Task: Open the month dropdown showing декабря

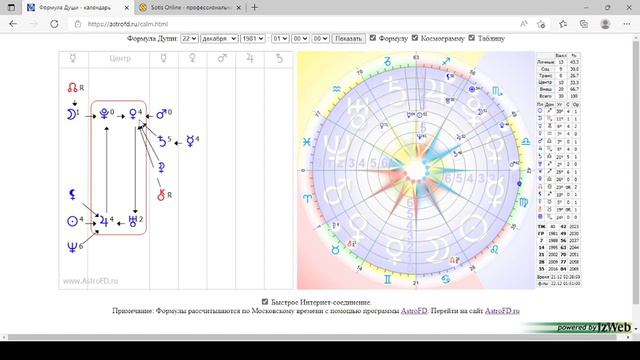Action: (219, 38)
